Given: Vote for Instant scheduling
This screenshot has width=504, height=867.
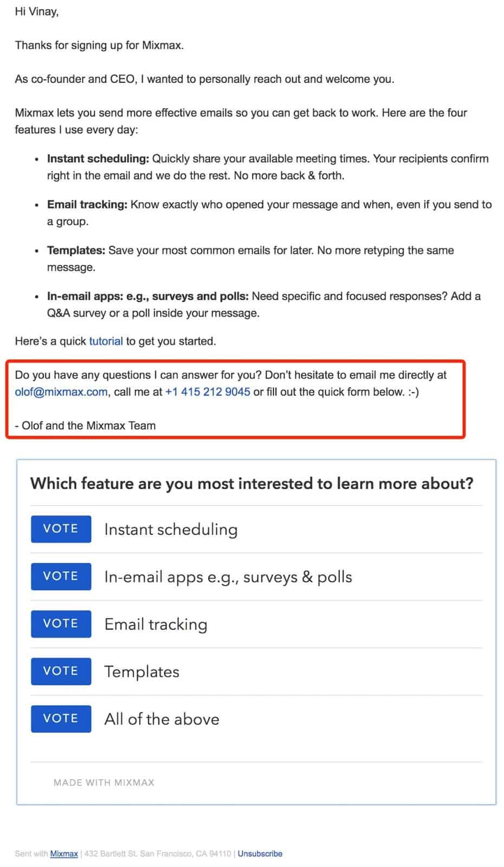Looking at the screenshot, I should [61, 529].
